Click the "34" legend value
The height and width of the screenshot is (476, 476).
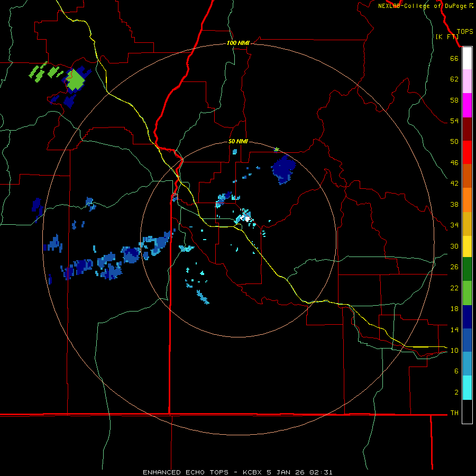pyautogui.click(x=454, y=225)
